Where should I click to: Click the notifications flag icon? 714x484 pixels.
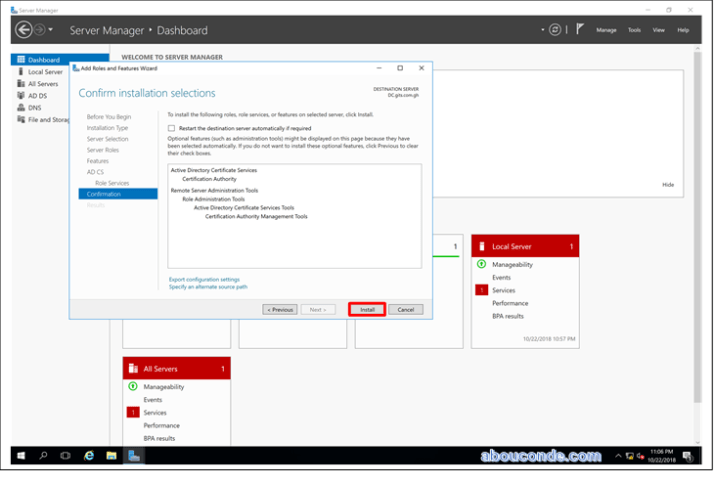point(579,30)
